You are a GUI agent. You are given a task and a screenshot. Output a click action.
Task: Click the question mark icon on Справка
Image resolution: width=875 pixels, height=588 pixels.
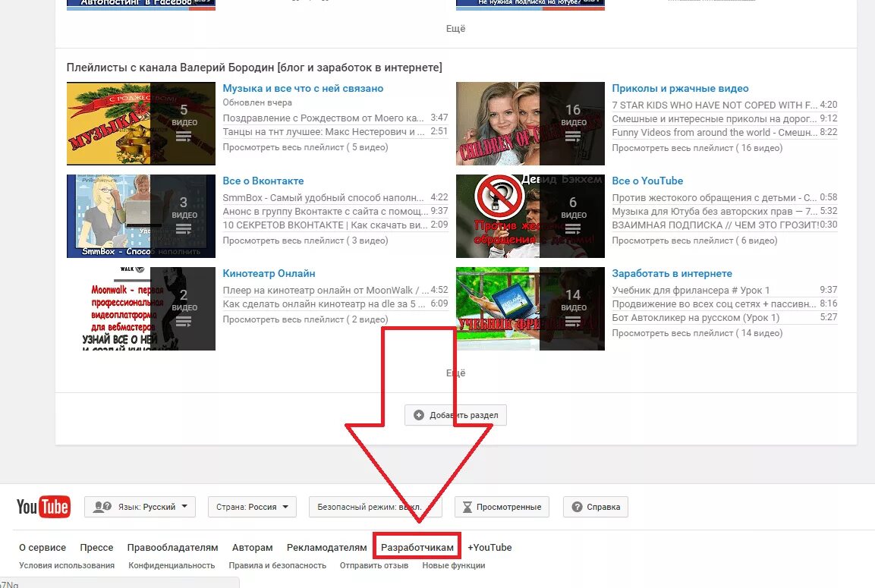point(577,507)
